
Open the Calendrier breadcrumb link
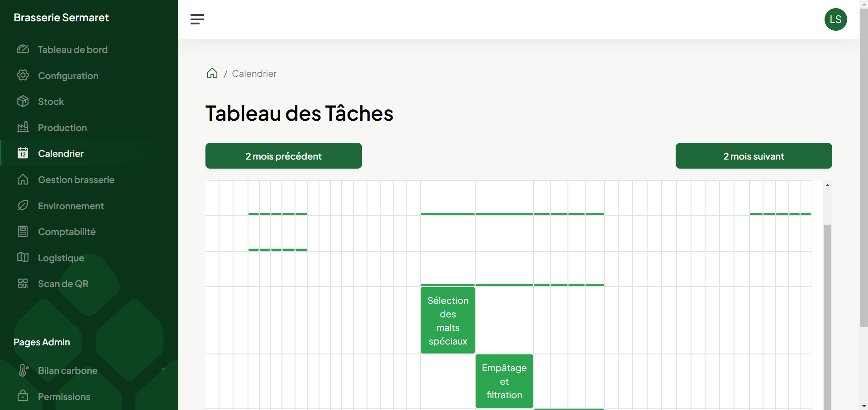254,73
